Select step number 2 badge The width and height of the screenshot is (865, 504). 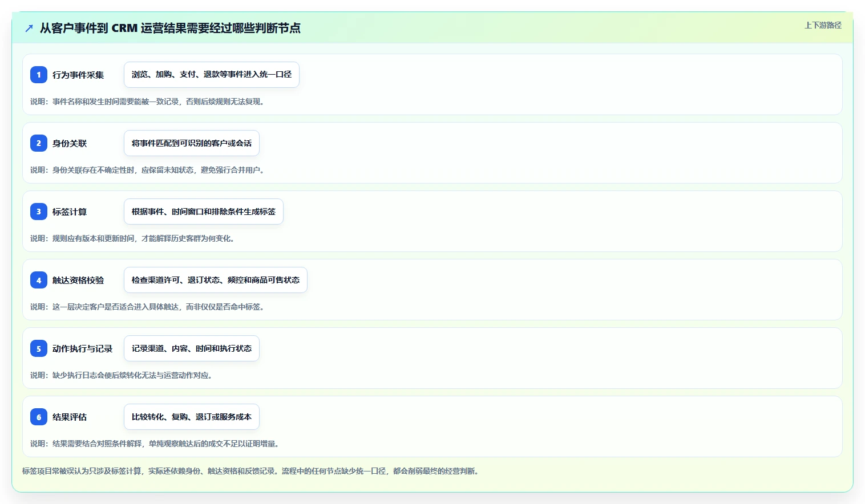39,143
